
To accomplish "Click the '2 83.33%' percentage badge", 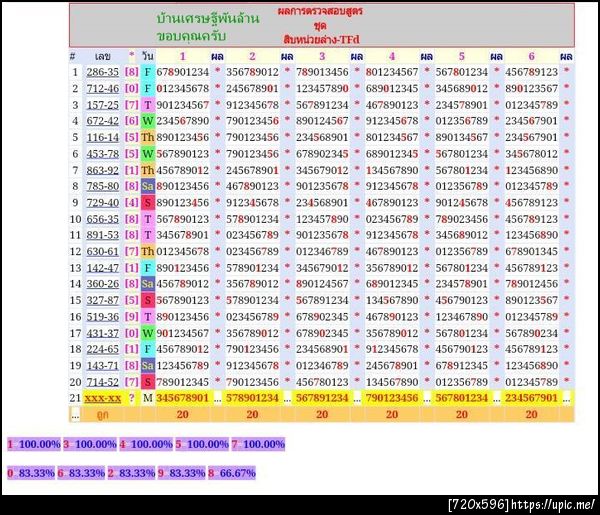I will (x=131, y=473).
